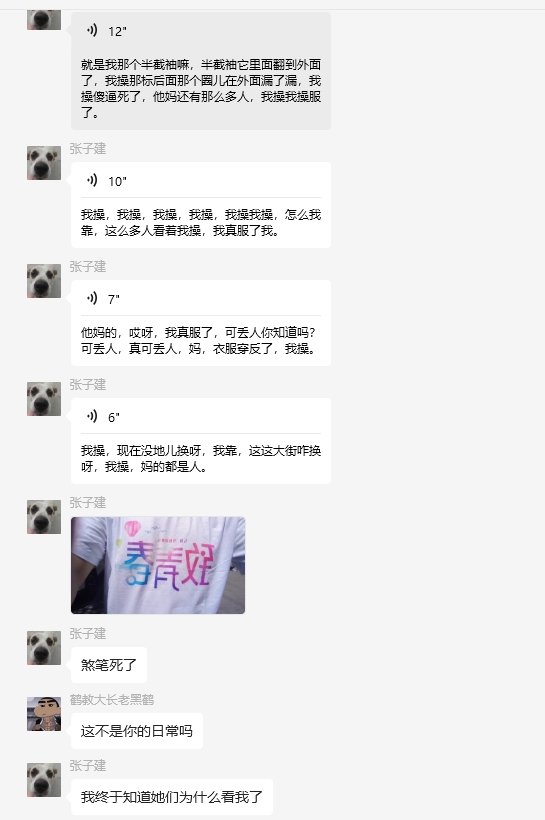Click the 张子建 name above the T-shirt photo
Screen dimensions: 545x820
pos(88,503)
